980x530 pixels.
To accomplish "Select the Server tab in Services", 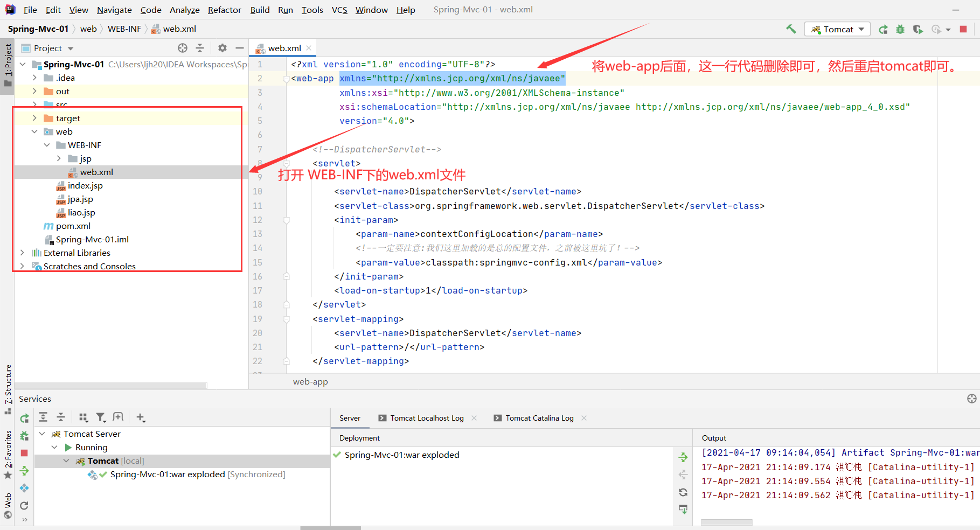I will tap(350, 418).
